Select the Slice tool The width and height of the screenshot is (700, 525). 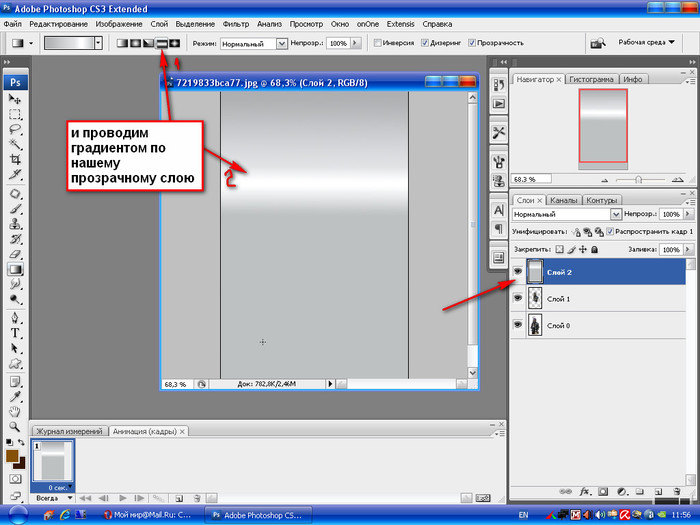coord(15,175)
